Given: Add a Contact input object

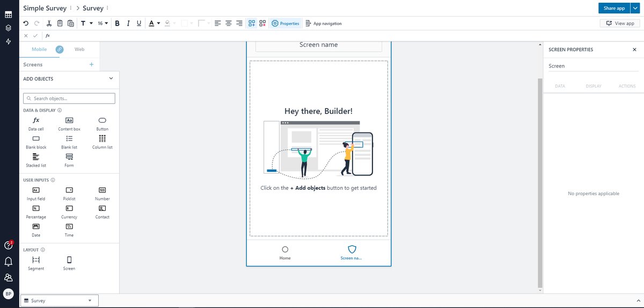Looking at the screenshot, I should pos(103,212).
